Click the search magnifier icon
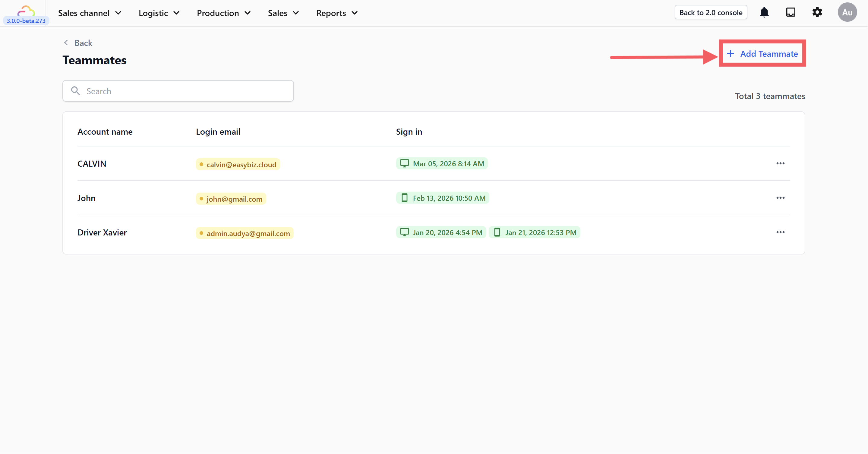 point(75,91)
